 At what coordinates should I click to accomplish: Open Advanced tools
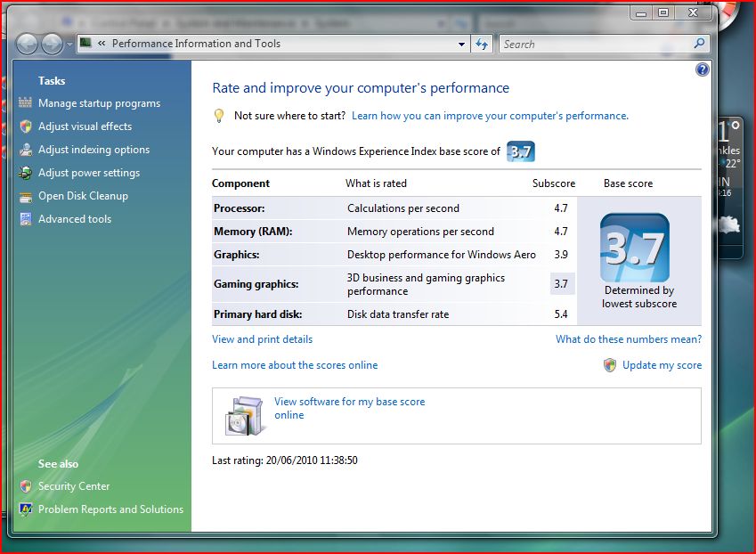pyautogui.click(x=75, y=219)
